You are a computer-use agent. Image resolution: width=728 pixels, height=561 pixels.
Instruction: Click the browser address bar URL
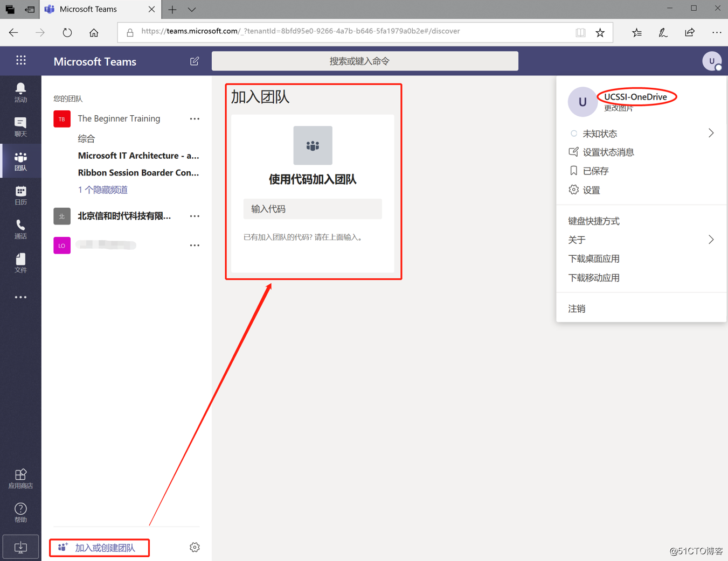[301, 31]
